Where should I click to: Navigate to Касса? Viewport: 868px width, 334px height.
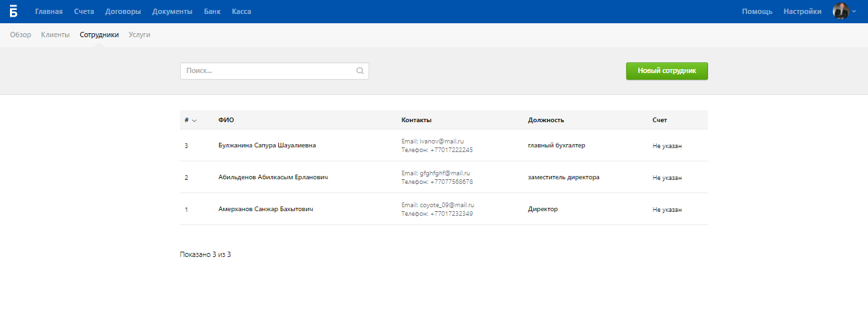[x=242, y=11]
